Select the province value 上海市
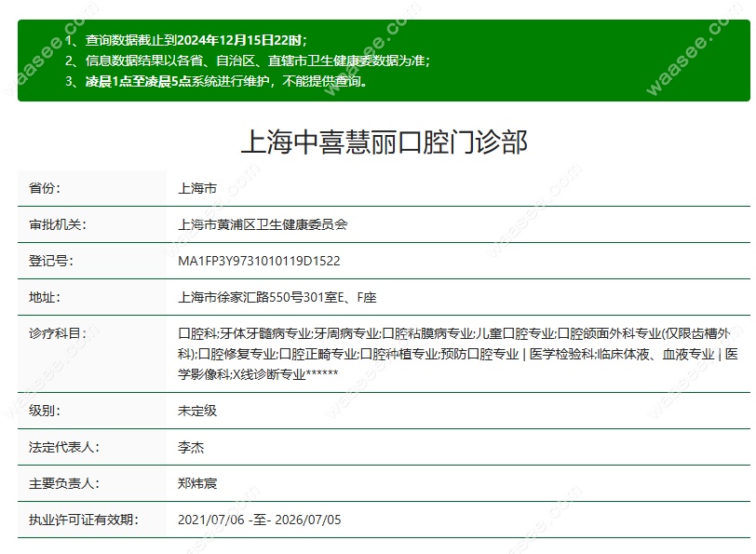 pyautogui.click(x=197, y=188)
